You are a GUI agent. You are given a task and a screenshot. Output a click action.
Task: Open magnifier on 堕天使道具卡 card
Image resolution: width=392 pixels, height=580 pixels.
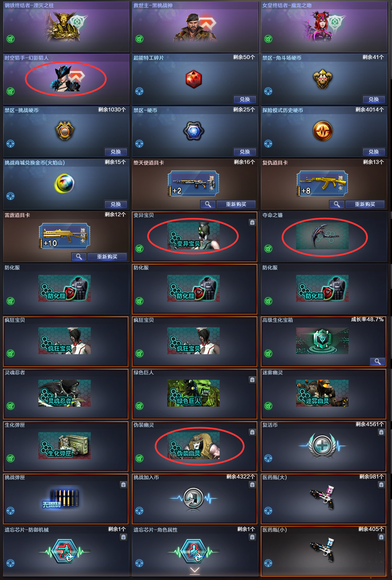coord(208,204)
